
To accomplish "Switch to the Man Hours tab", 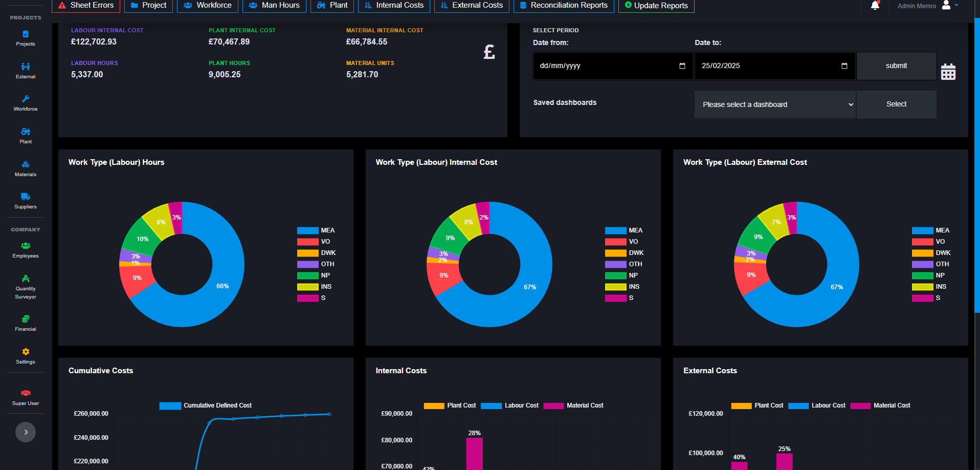I will (274, 6).
